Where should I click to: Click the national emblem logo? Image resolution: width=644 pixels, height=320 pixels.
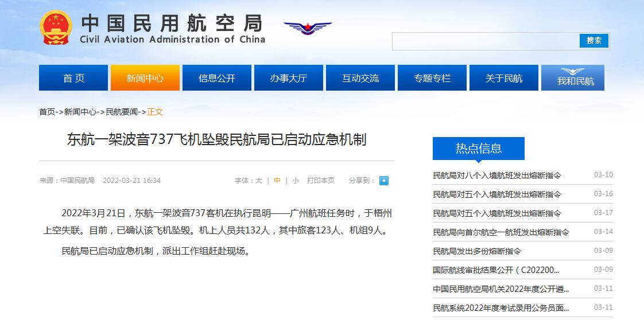56,27
